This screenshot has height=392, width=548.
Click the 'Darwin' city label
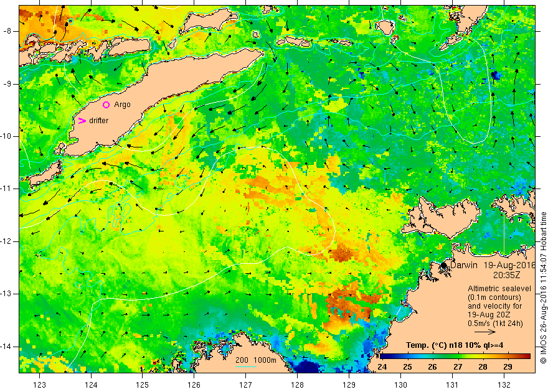(464, 265)
